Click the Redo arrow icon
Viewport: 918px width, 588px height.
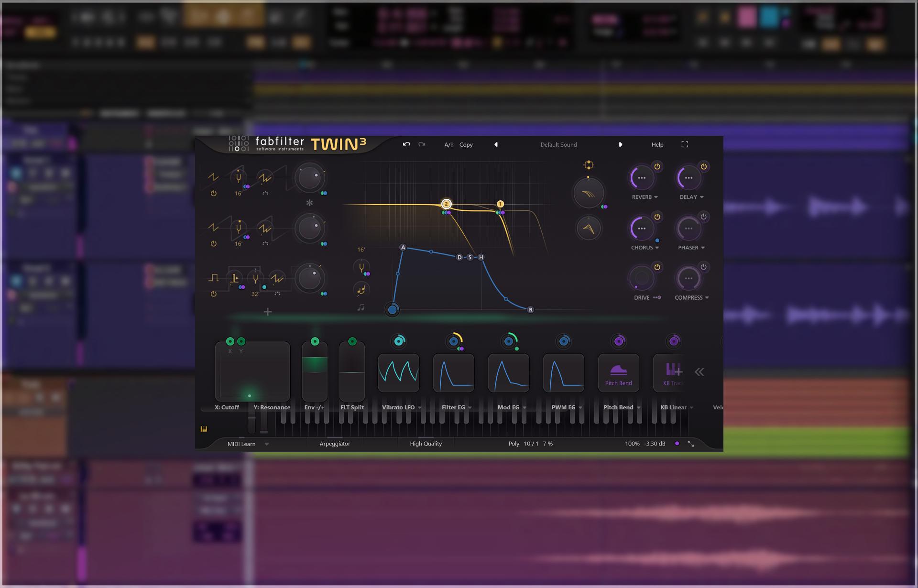click(422, 144)
